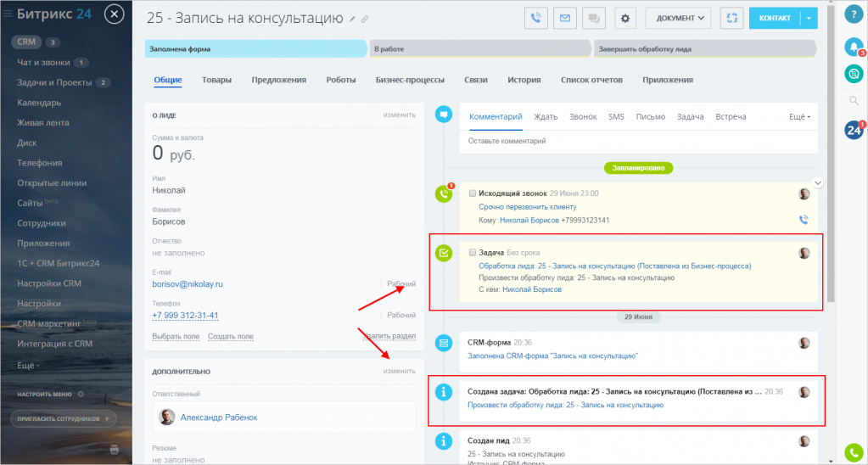Viewport: 868px width, 465px height.
Task: Open the borisov@nikolay.ru email link
Action: tap(187, 283)
